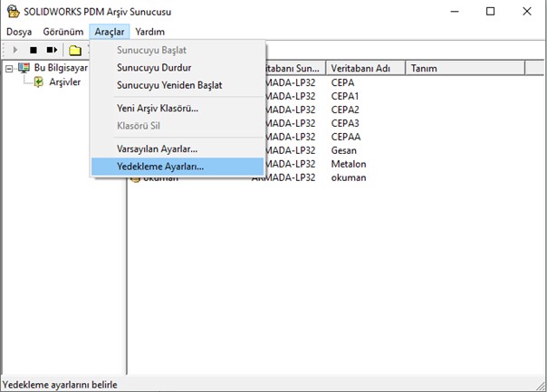Select Sunucuyu Yeniden Başlat option
The width and height of the screenshot is (547, 392).
(x=169, y=85)
